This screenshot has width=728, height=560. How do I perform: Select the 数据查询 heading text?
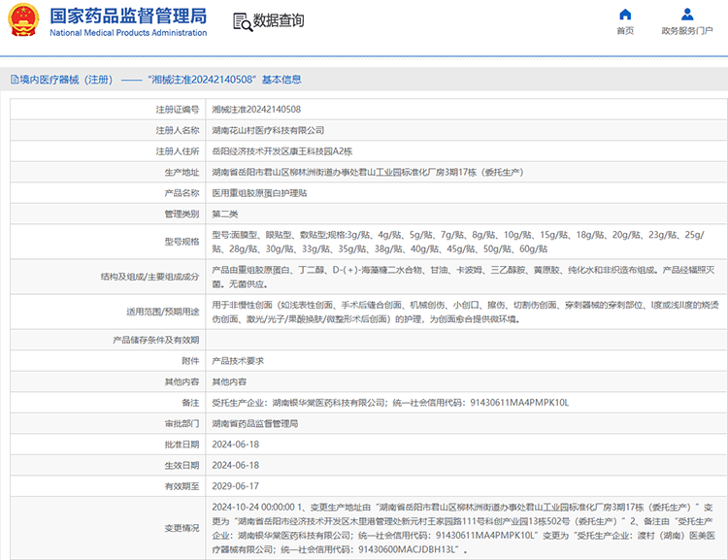tap(279, 21)
